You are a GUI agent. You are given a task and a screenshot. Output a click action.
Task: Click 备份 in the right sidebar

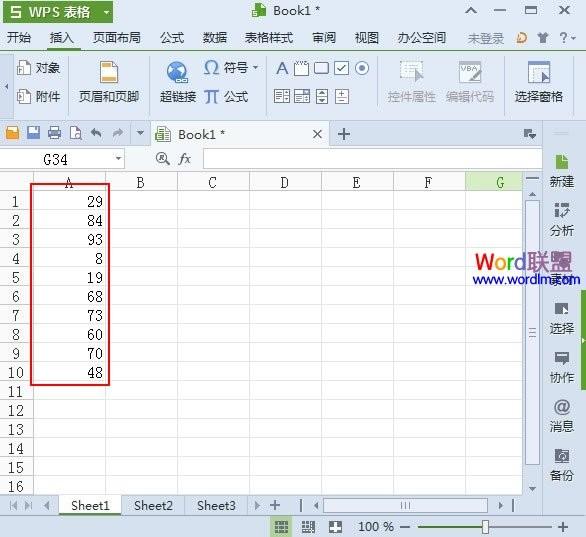click(x=561, y=465)
